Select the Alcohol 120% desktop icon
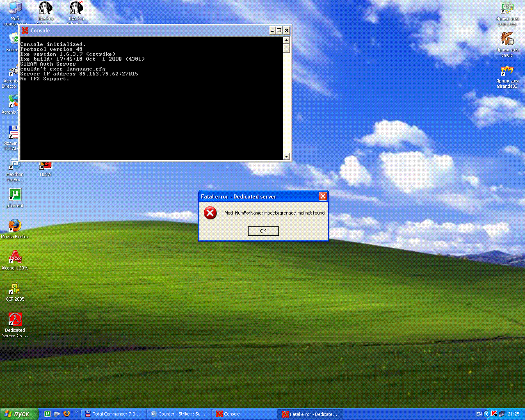Viewport: 525px width, 420px height. click(15, 260)
